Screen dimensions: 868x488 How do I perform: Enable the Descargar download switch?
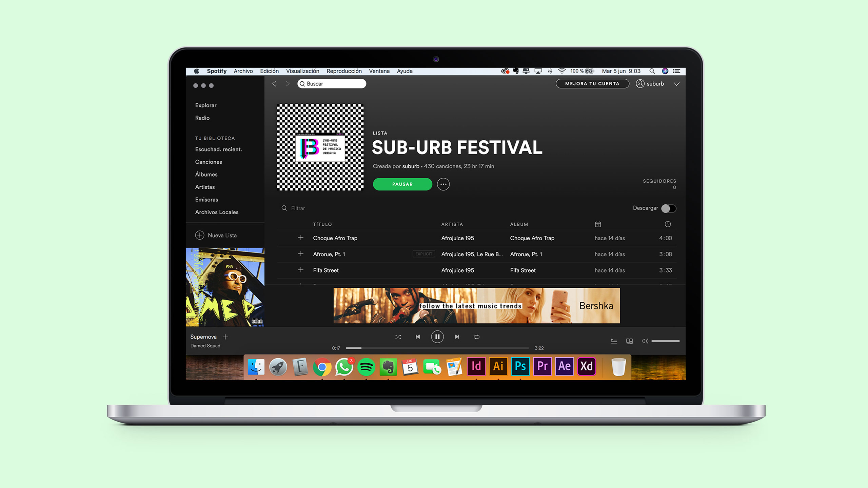coord(669,208)
